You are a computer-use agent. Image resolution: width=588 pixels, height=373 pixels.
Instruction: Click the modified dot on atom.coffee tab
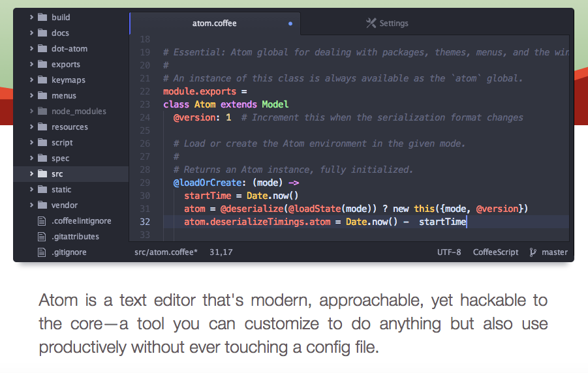pos(290,23)
